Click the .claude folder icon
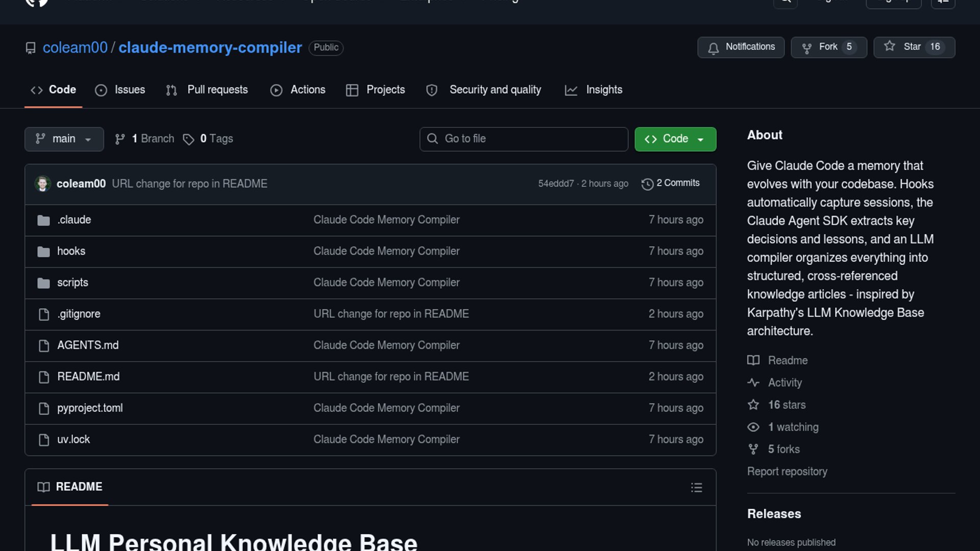 pos(44,220)
